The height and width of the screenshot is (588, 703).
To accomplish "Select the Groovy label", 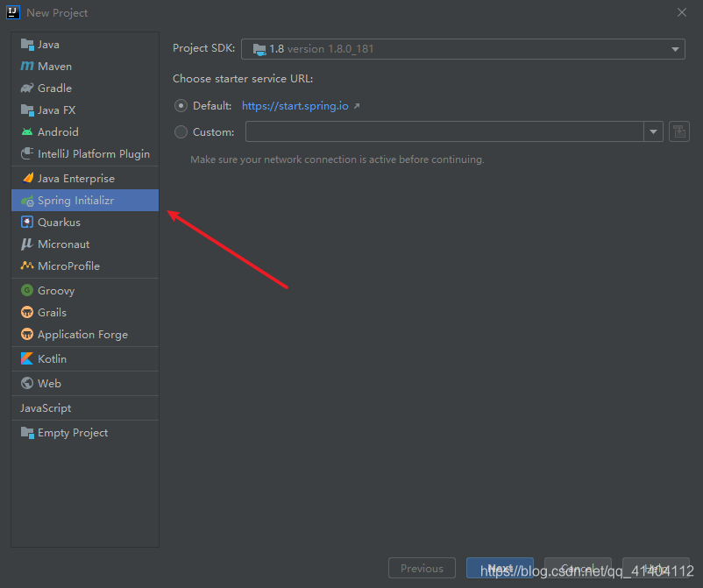I will coord(56,290).
